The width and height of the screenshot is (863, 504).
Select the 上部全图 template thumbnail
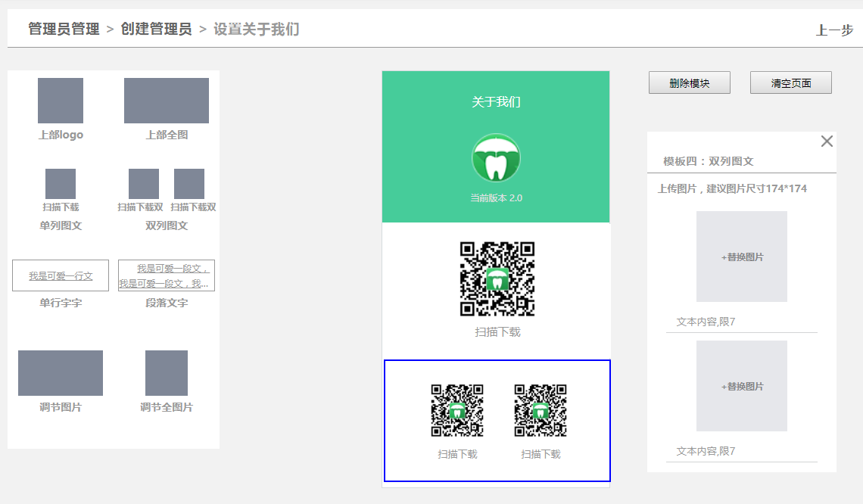[167, 101]
